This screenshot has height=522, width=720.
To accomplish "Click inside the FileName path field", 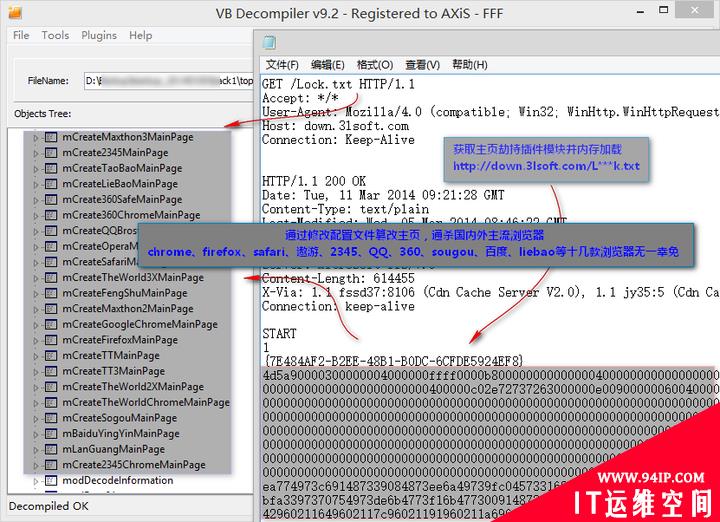I will coord(169,81).
